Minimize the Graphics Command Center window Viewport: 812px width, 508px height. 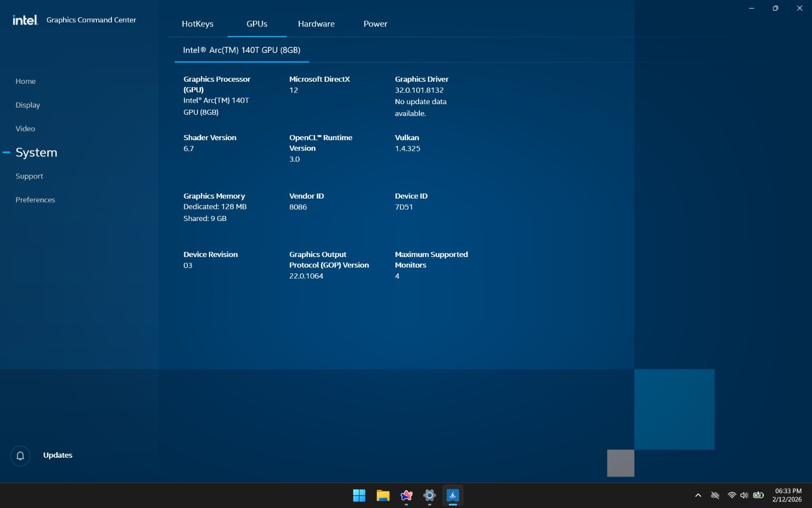pos(752,8)
